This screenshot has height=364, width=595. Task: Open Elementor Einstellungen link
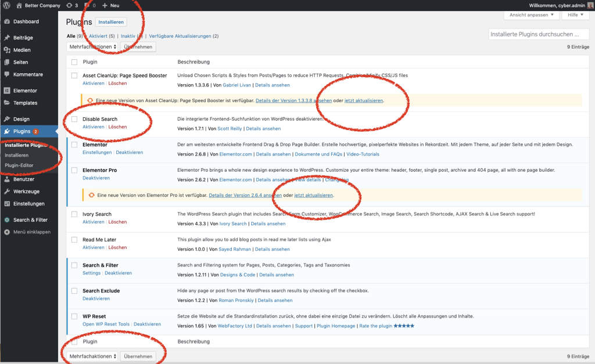tap(97, 153)
